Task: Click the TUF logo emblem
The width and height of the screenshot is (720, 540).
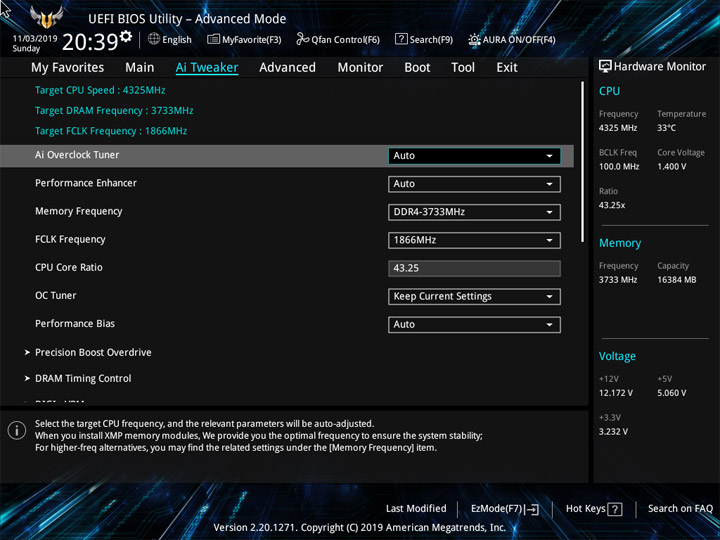Action: (46, 17)
